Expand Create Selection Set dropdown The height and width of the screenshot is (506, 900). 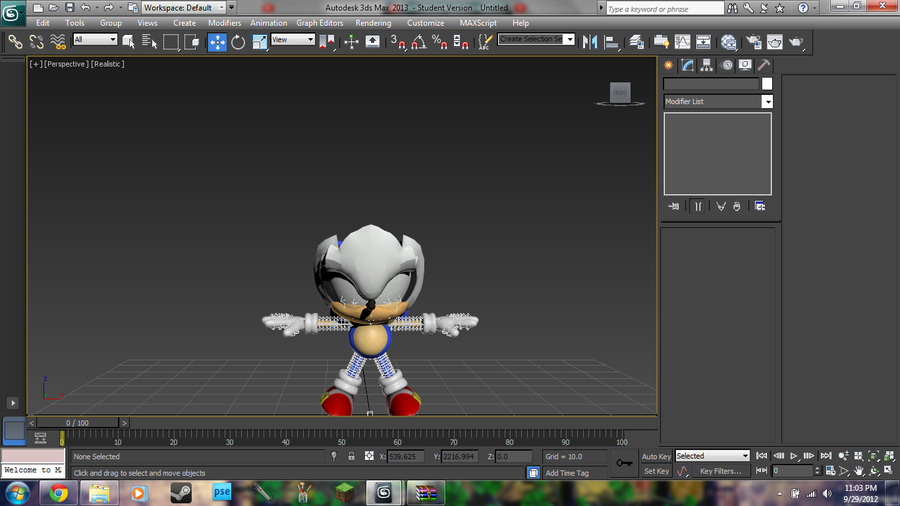pos(569,39)
